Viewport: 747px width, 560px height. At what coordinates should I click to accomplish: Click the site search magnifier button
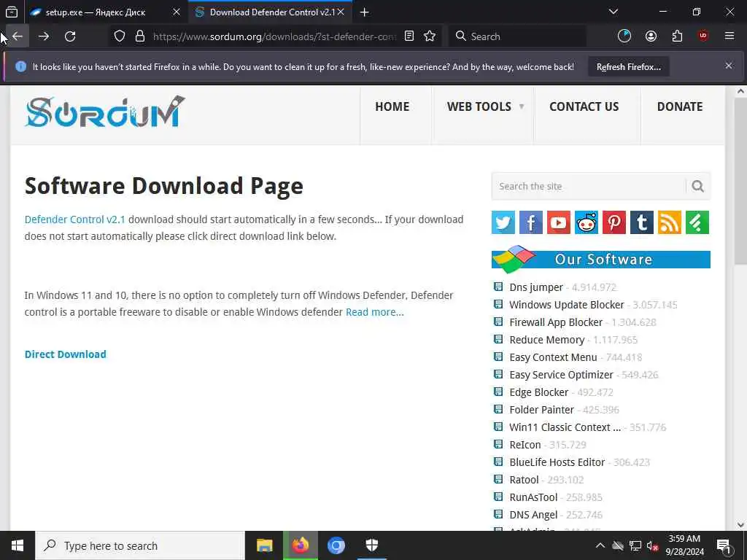click(x=698, y=186)
